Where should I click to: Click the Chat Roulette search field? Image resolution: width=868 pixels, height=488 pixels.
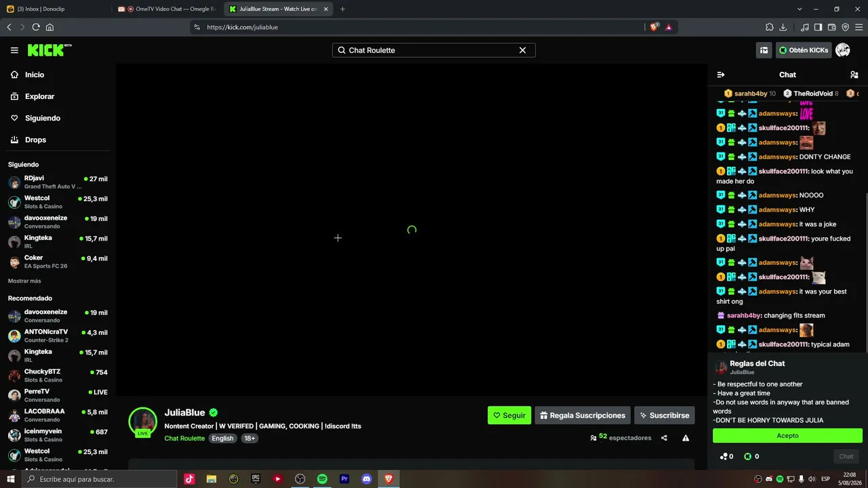coord(433,50)
